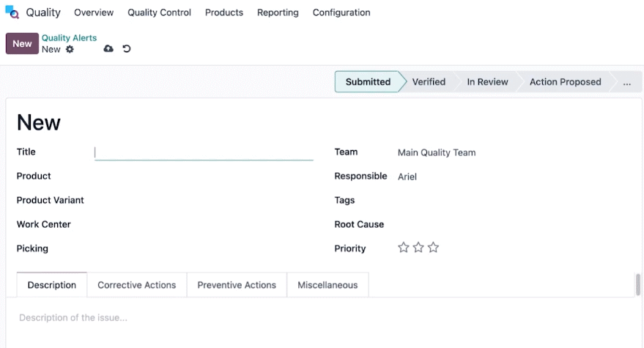The image size is (644, 348).
Task: Click the Title input field
Action: coord(204,152)
